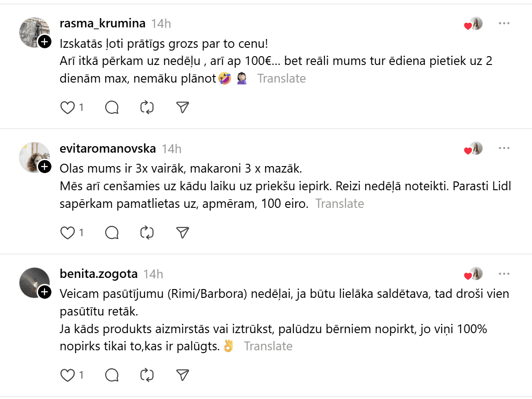Screen dimensions: 532x399
Task: Open benita.zogota's profile via username
Action: coord(99,274)
